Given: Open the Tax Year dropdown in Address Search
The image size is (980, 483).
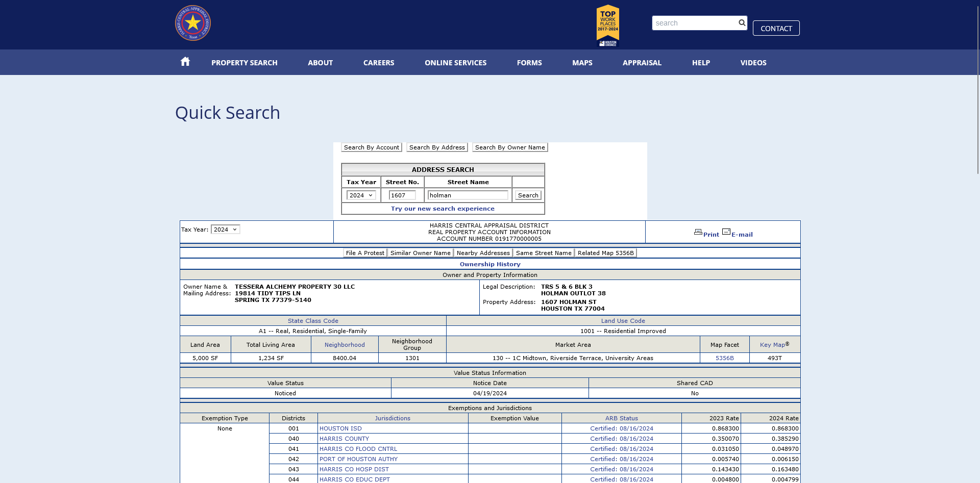Looking at the screenshot, I should pyautogui.click(x=361, y=195).
